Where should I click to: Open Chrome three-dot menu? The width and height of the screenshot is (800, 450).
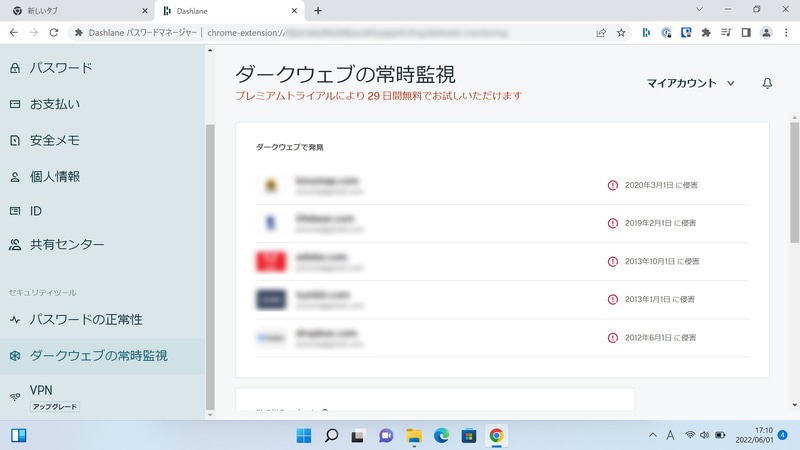point(786,33)
